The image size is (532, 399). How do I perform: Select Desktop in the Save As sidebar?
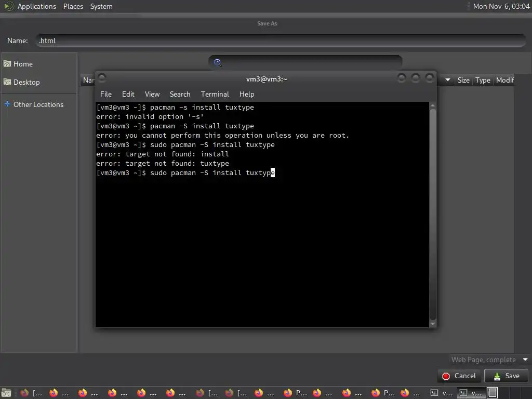click(39, 82)
